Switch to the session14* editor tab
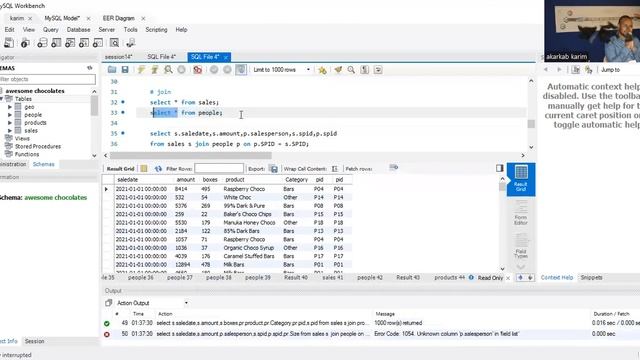This screenshot has height=360, width=640. pyautogui.click(x=118, y=57)
